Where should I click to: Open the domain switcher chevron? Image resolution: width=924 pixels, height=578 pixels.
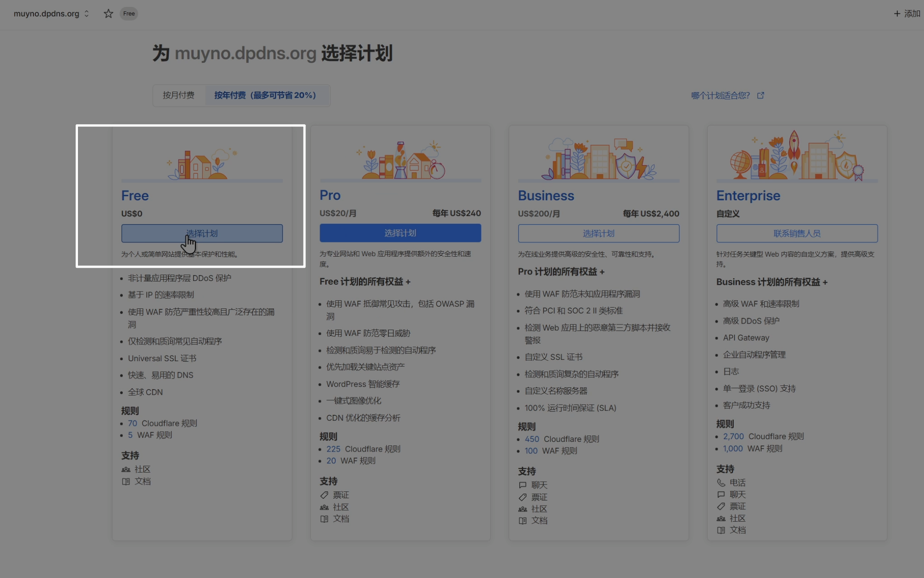pyautogui.click(x=86, y=14)
